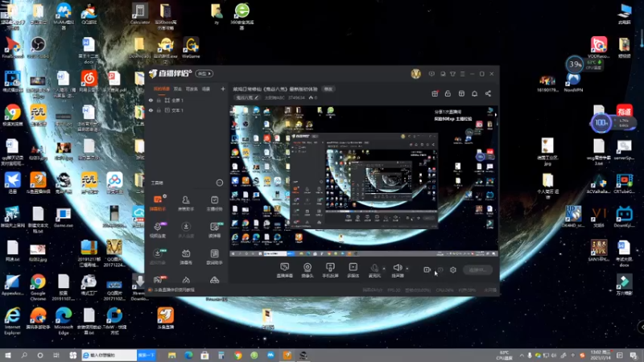
Task: Open the person-silhouette assistant tool
Action: (x=186, y=203)
